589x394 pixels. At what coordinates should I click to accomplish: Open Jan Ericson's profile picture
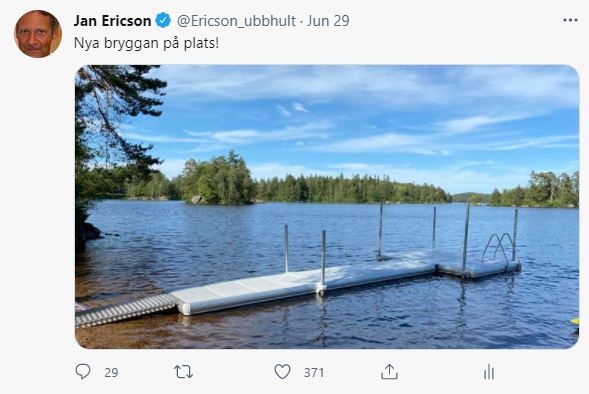click(x=38, y=34)
